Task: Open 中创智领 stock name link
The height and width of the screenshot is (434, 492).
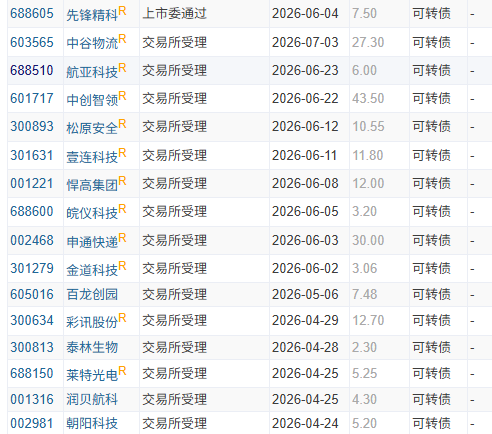Action: 92,100
